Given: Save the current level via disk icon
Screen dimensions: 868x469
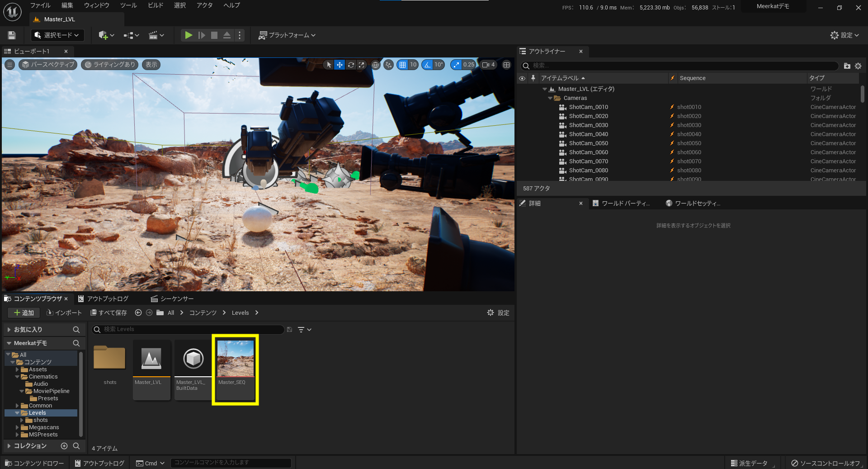Looking at the screenshot, I should (11, 35).
